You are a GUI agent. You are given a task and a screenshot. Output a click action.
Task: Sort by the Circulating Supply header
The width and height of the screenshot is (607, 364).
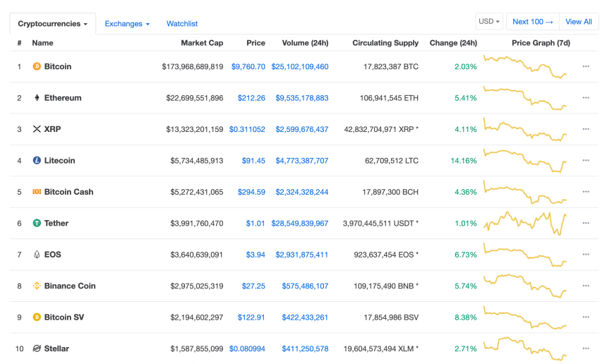click(x=385, y=43)
